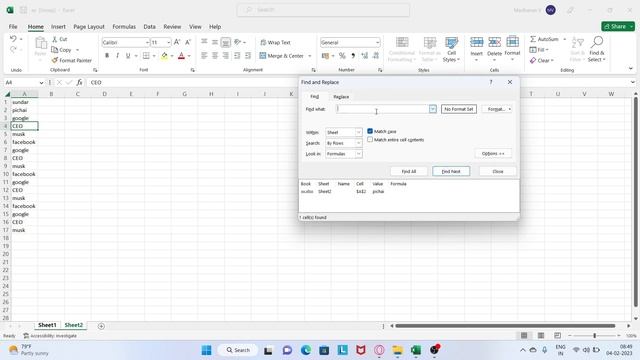Screen dimensions: 640x360
Task: Open the Format button dropdown arrow
Action: pyautogui.click(x=510, y=109)
